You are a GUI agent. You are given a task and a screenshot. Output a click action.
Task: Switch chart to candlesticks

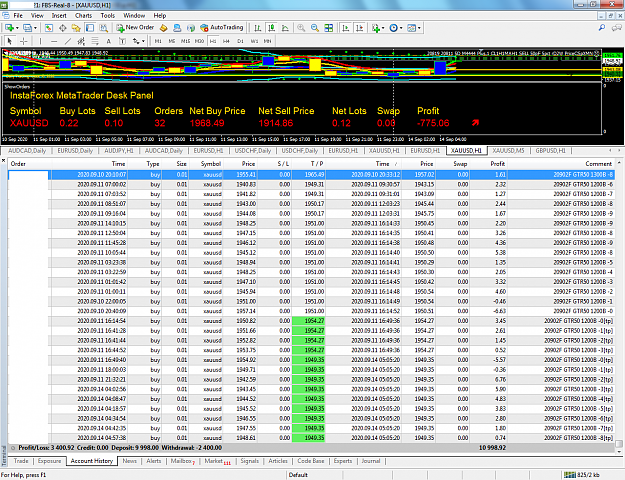(x=272, y=28)
